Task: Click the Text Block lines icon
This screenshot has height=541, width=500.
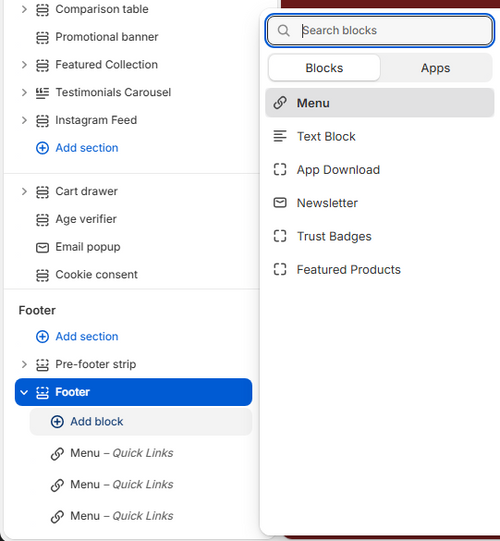Action: (x=280, y=136)
